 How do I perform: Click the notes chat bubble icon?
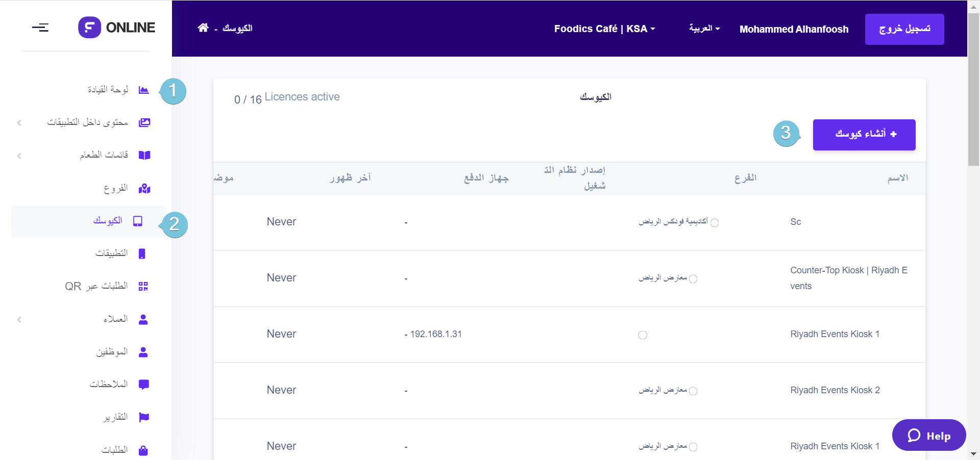[x=144, y=385]
